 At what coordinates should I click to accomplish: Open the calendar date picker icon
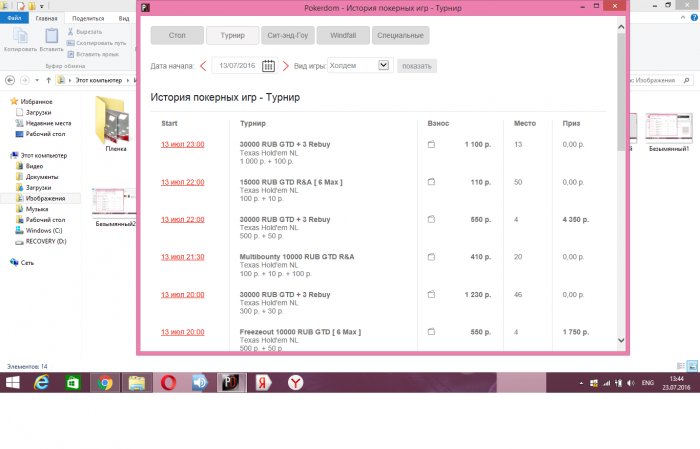point(268,66)
